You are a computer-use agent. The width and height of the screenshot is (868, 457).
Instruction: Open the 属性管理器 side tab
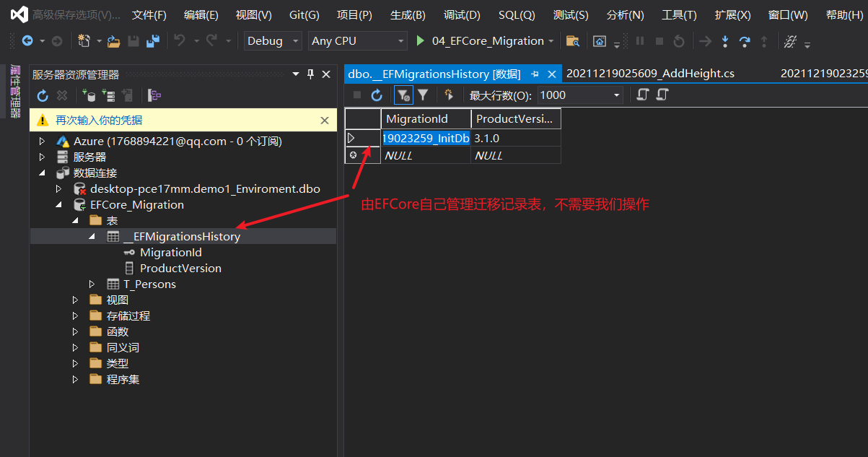pyautogui.click(x=14, y=92)
